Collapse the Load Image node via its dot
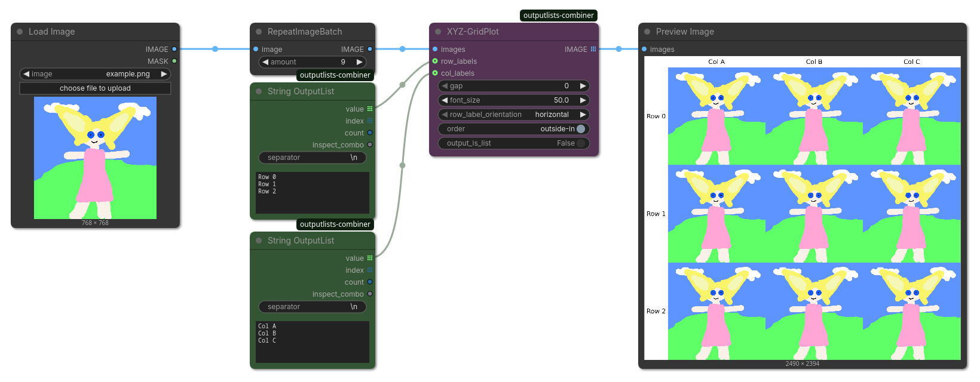980x382 pixels. tap(20, 32)
